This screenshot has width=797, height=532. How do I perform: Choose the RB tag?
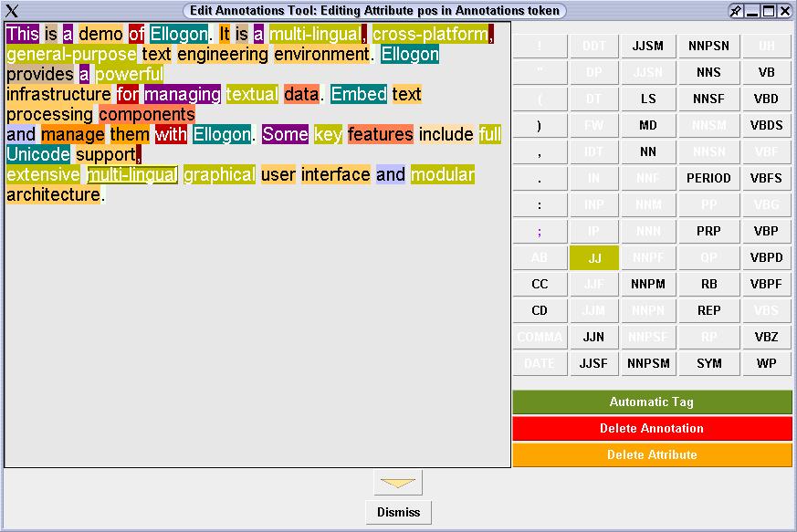click(x=708, y=284)
